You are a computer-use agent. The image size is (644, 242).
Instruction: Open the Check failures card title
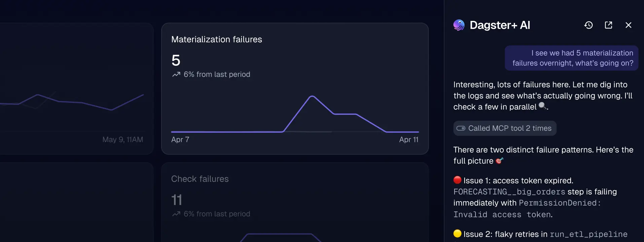click(200, 179)
